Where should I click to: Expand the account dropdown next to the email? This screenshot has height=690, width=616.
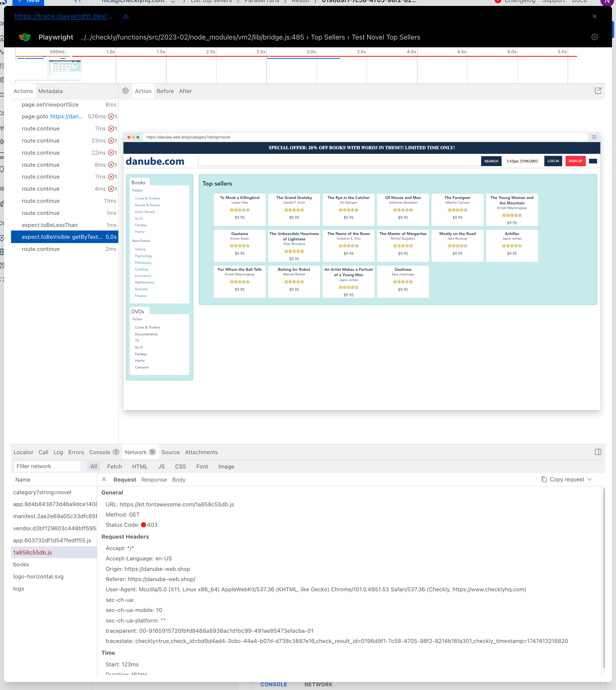[x=173, y=1]
